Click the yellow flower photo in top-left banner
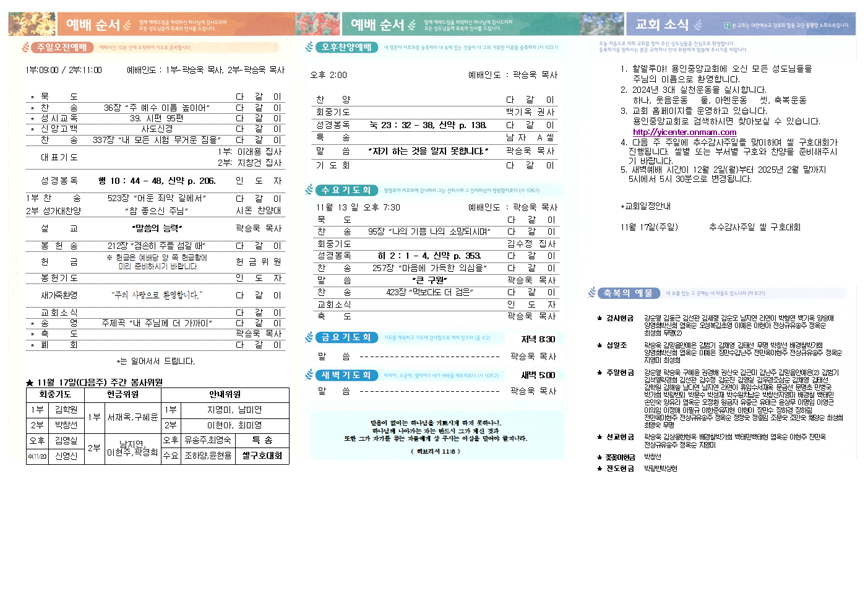 (32, 24)
